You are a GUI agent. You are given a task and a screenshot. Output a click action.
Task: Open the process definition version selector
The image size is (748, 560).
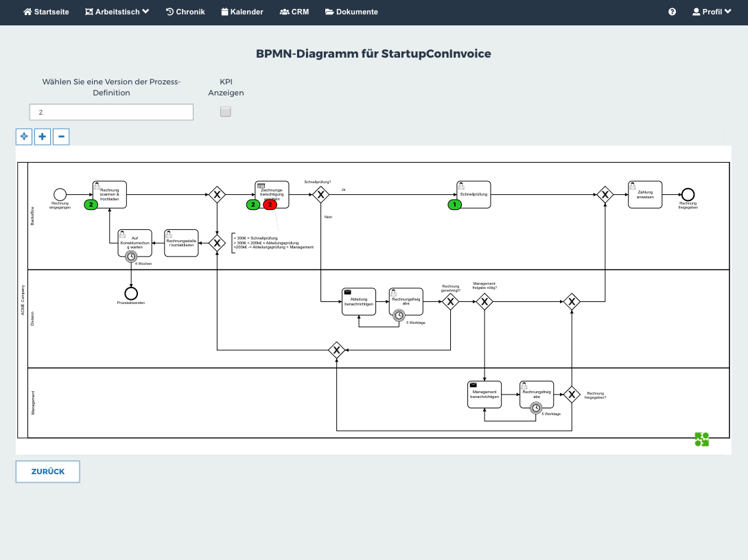tap(111, 112)
